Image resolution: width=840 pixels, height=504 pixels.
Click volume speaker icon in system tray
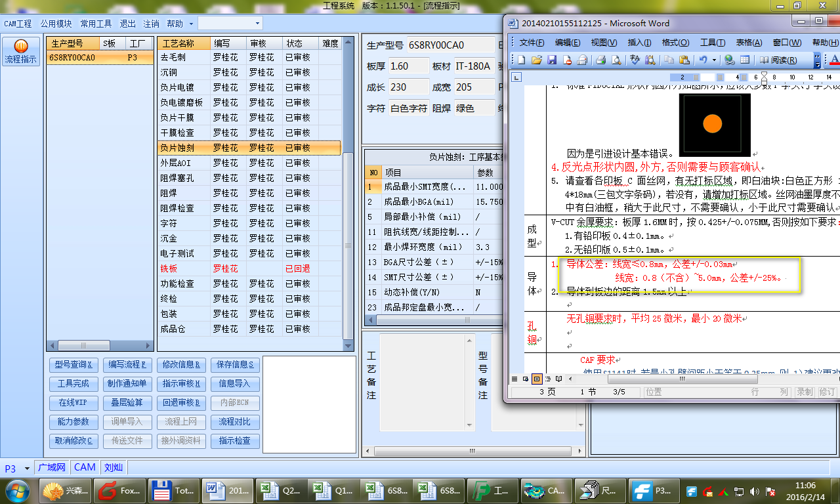tap(754, 491)
